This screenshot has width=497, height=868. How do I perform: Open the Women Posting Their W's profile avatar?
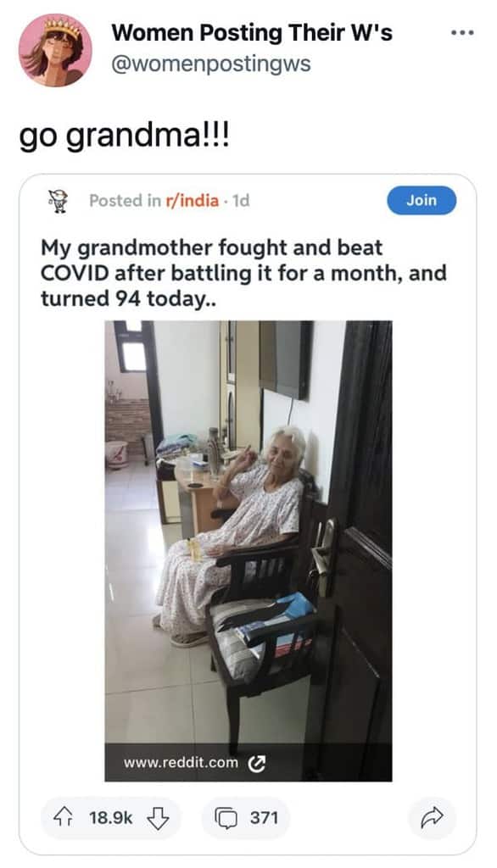tap(55, 50)
